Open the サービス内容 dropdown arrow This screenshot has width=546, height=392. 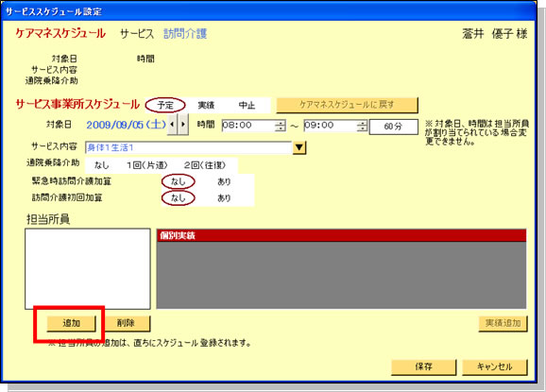click(299, 147)
